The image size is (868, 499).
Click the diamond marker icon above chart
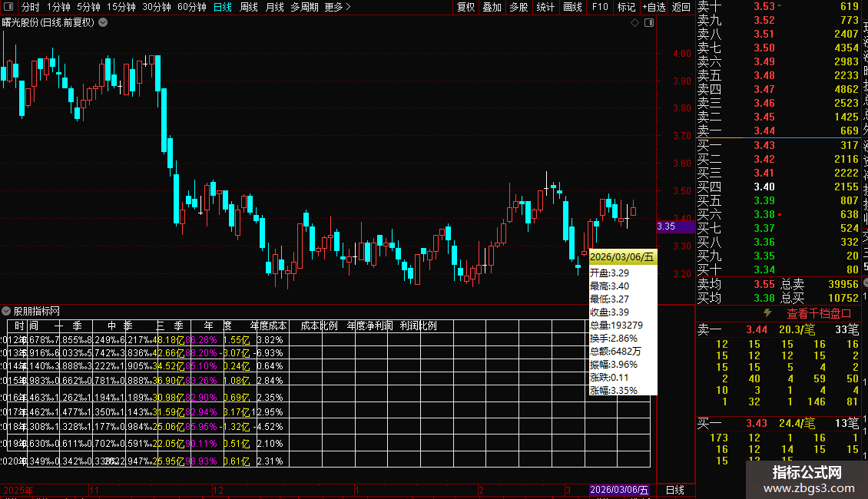pos(635,23)
